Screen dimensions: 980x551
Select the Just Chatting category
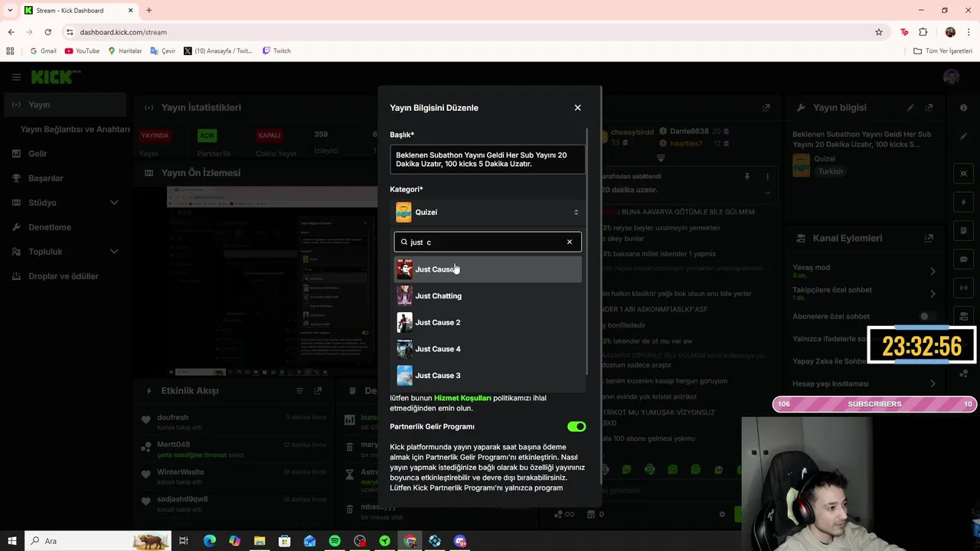coord(488,296)
